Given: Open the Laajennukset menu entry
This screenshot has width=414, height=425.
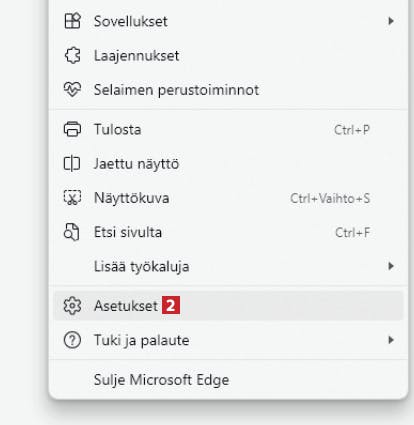Looking at the screenshot, I should [228, 55].
